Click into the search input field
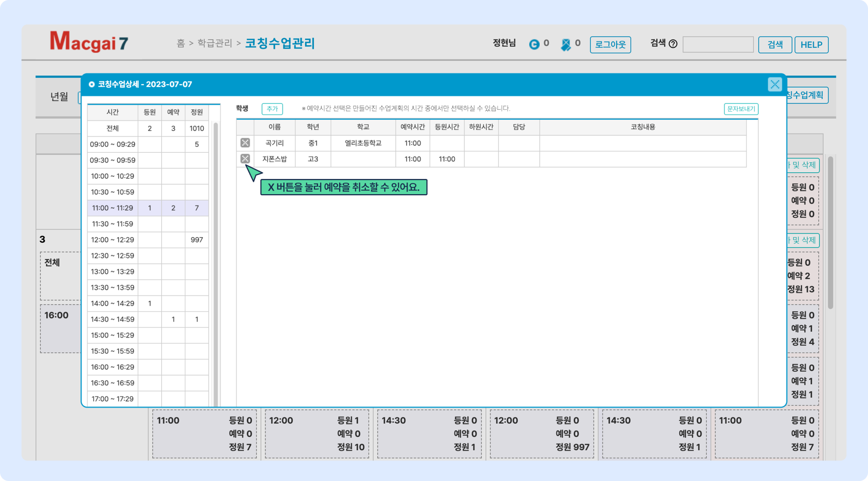The width and height of the screenshot is (868, 481). tap(718, 44)
